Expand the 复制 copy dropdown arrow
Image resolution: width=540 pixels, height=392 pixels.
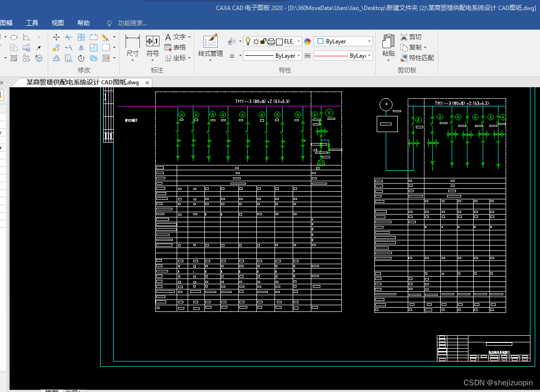[425, 48]
